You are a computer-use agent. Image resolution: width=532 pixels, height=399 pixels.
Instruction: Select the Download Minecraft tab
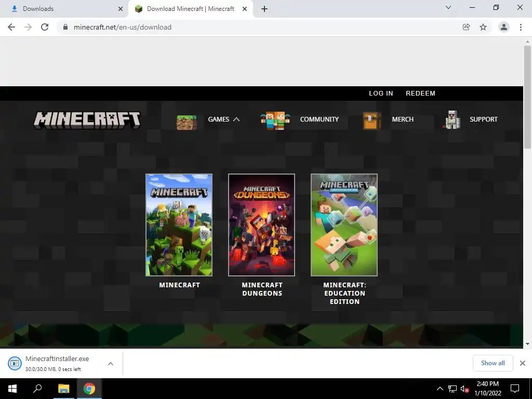point(191,9)
